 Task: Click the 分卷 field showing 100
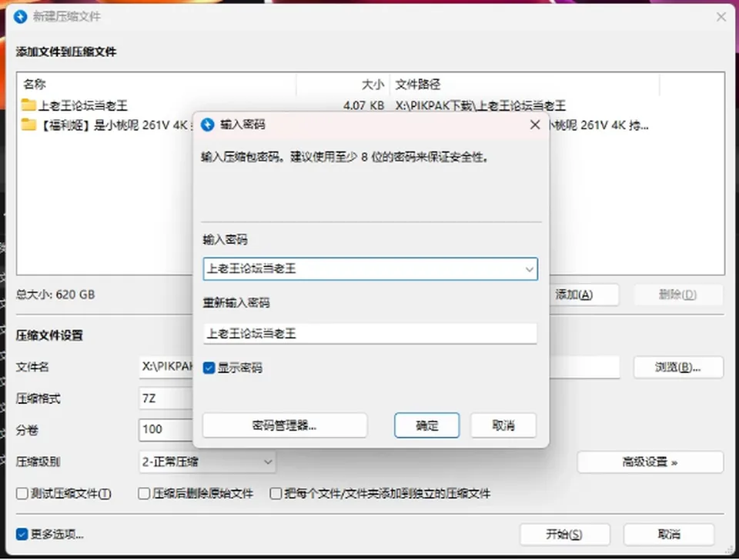(166, 429)
